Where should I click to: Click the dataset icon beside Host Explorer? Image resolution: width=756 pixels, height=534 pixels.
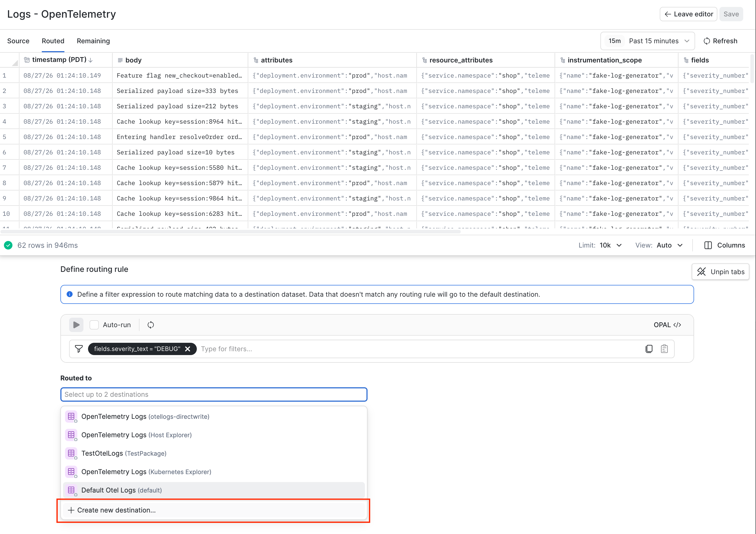pos(71,435)
